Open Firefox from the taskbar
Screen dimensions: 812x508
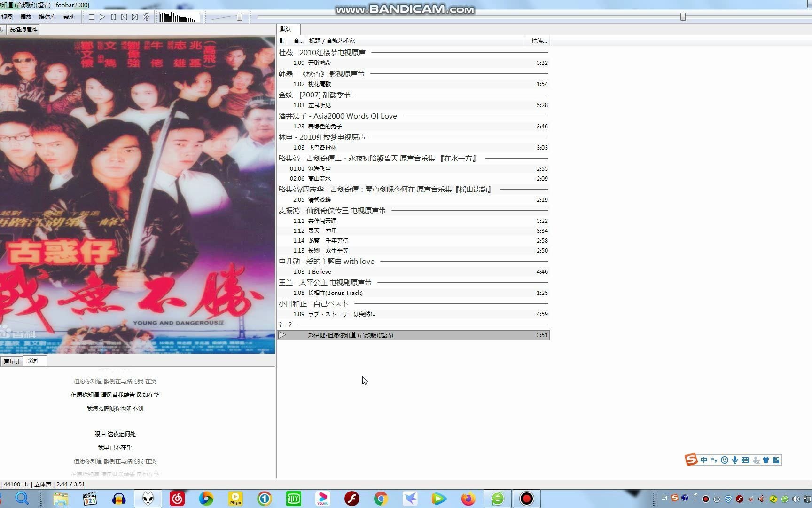468,499
